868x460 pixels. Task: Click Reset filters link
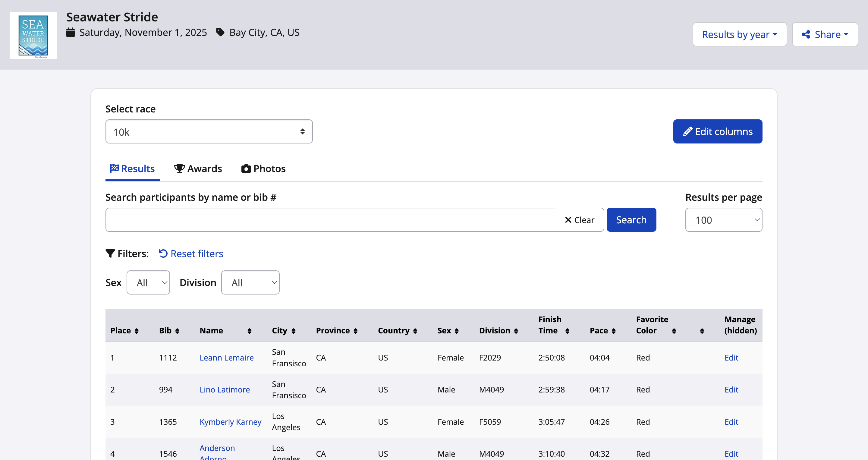[191, 254]
